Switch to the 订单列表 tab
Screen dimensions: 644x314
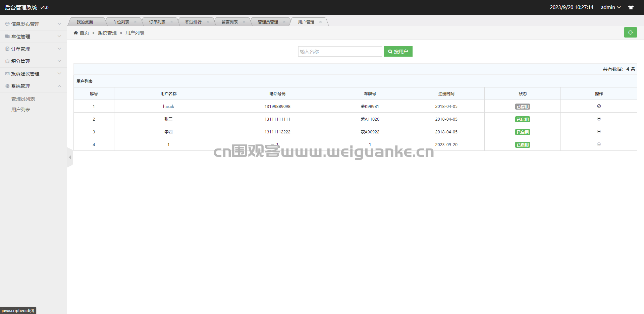pos(157,22)
